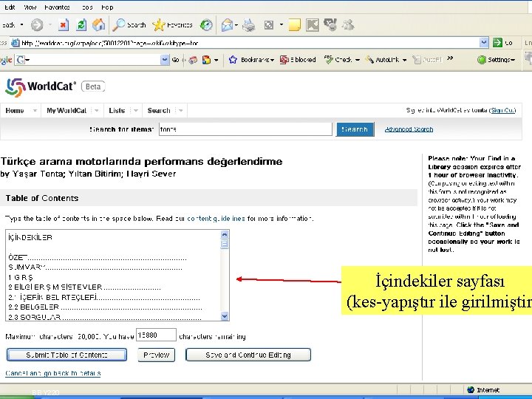The width and height of the screenshot is (532, 399).
Task: Click Submit Table of Contents button
Action: coord(66,355)
